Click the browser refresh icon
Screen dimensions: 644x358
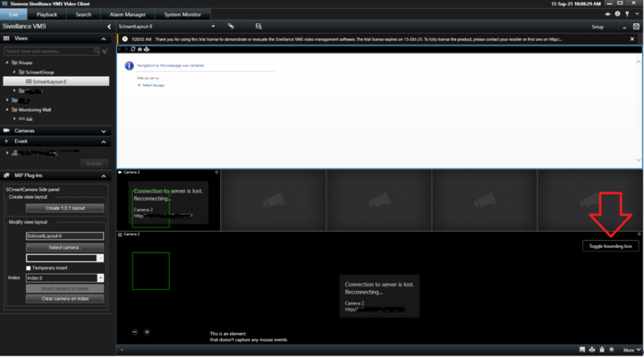click(132, 49)
